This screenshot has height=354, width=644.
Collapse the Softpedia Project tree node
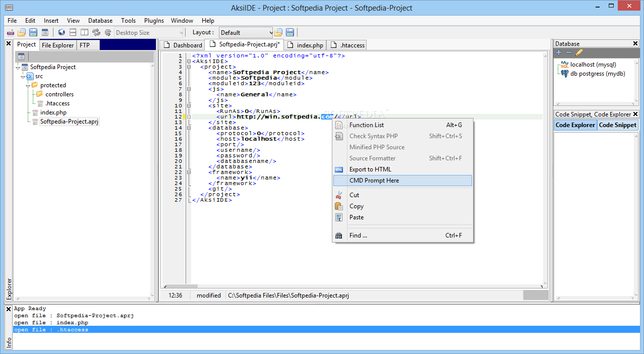[x=18, y=67]
